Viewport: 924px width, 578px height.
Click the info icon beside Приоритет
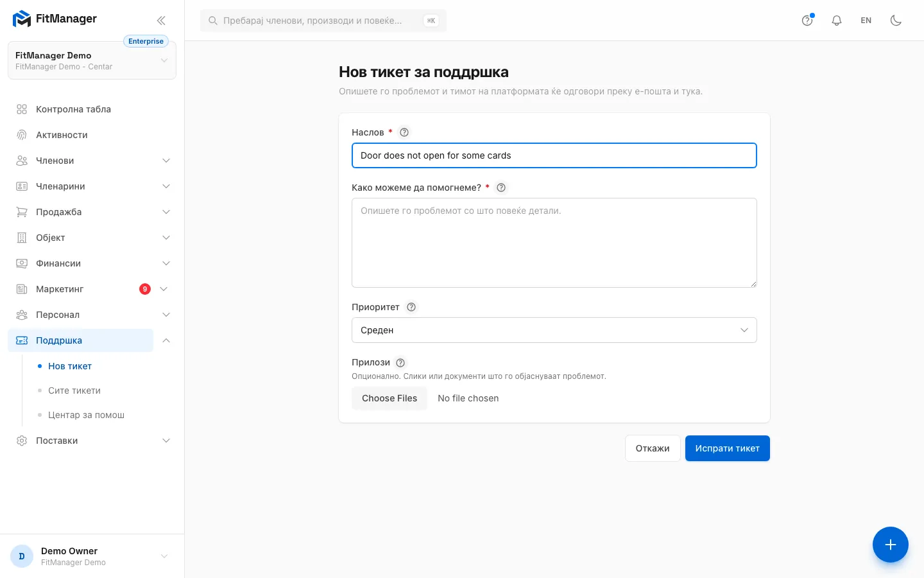click(x=411, y=307)
